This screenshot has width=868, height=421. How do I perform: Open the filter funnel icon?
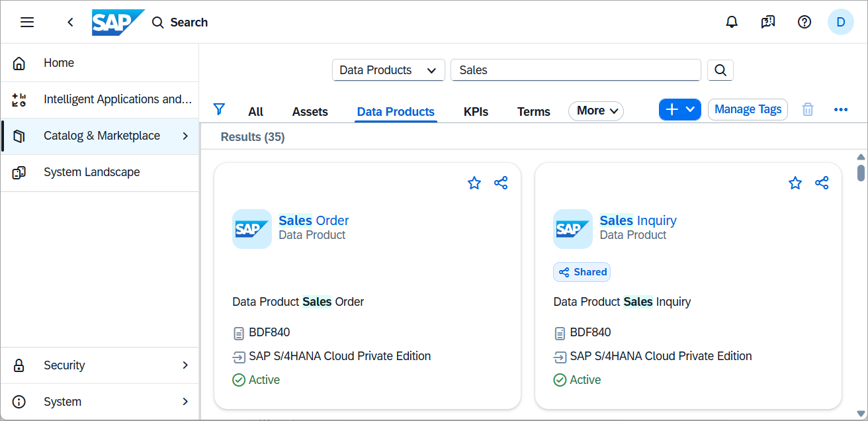[219, 109]
